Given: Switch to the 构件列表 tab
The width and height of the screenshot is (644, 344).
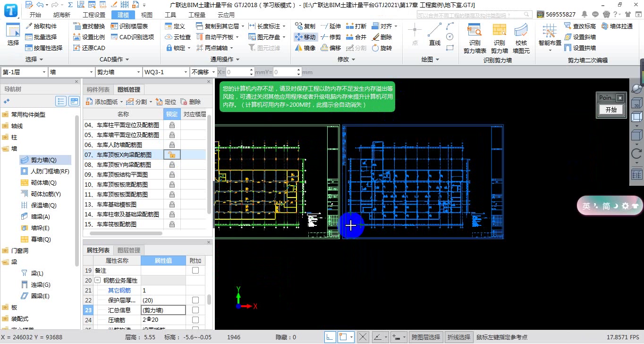Looking at the screenshot, I should [x=98, y=90].
